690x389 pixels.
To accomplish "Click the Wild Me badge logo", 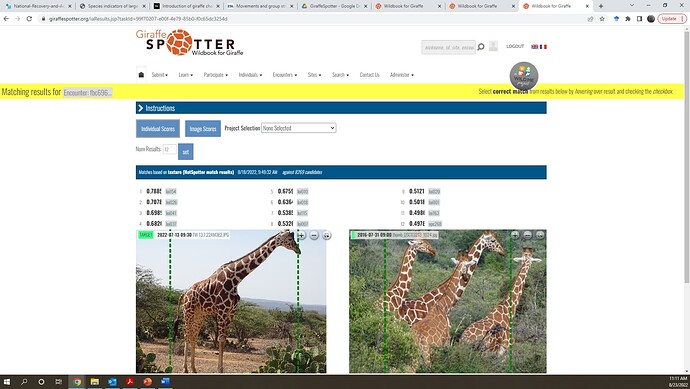I will click(524, 76).
